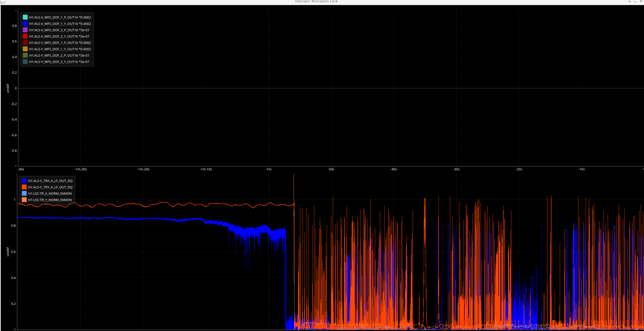Click the red swatch for ALS-X_WFS_DOF_2_Y_OUT16
644x331 pixels.
[25, 36]
